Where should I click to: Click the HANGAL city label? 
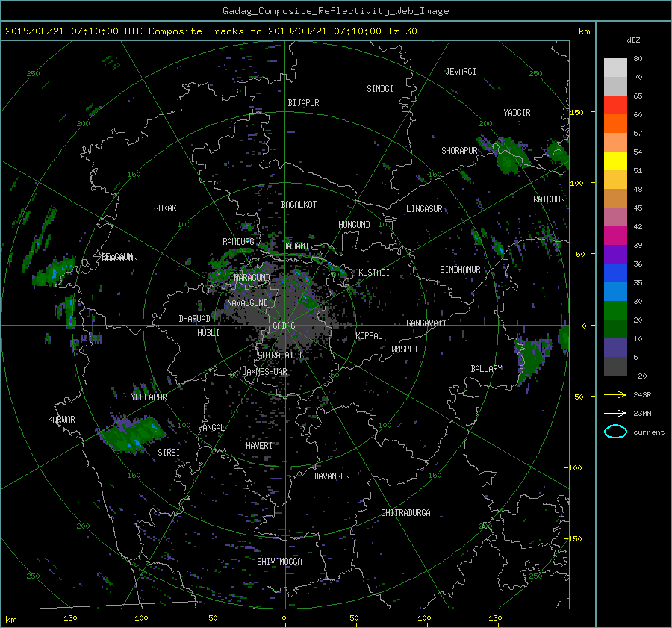(211, 428)
